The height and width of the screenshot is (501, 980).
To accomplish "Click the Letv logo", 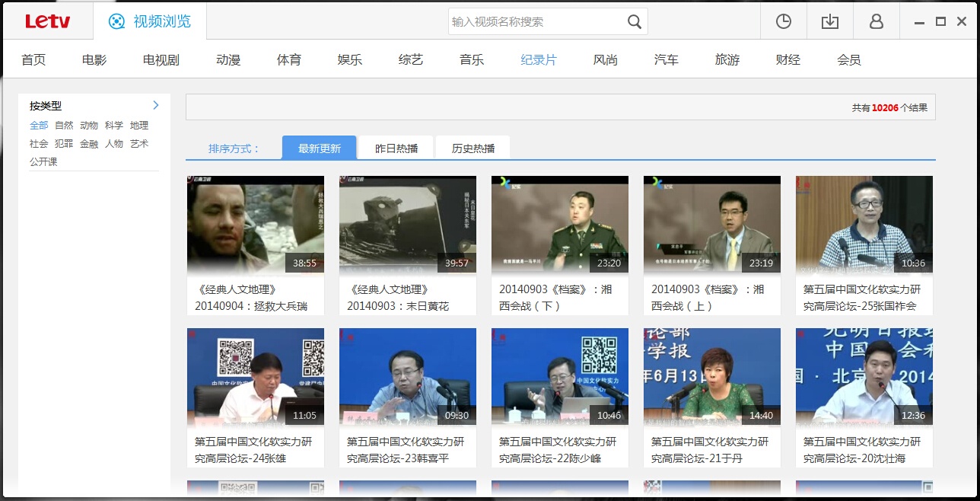I will [x=47, y=21].
